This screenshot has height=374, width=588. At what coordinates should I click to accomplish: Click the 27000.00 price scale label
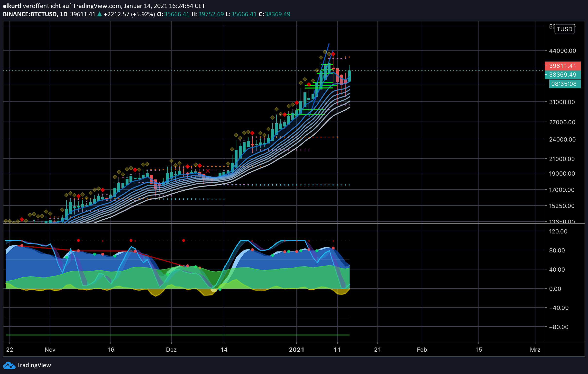pos(562,122)
